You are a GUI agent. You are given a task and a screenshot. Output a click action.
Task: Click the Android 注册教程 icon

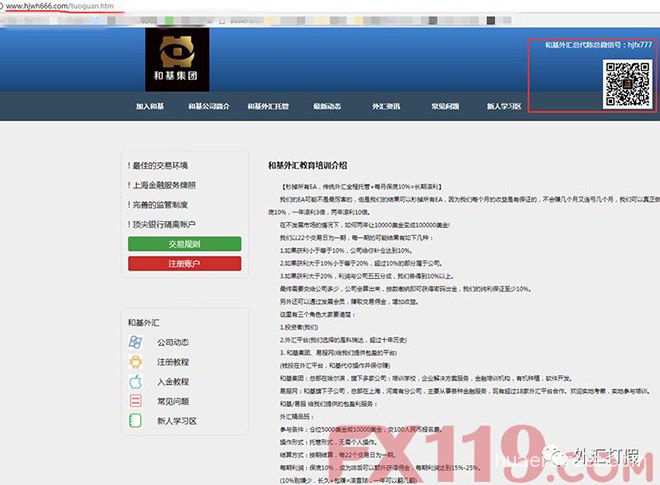pos(135,362)
